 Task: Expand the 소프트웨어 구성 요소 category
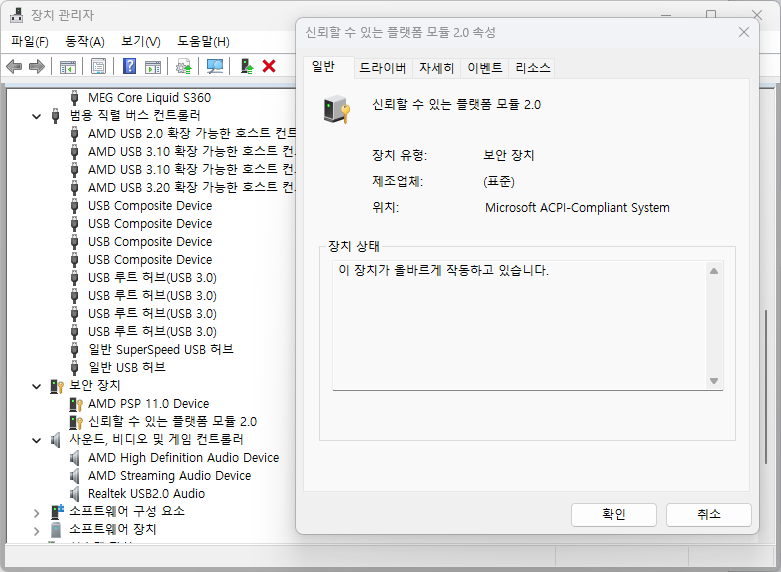tap(36, 512)
